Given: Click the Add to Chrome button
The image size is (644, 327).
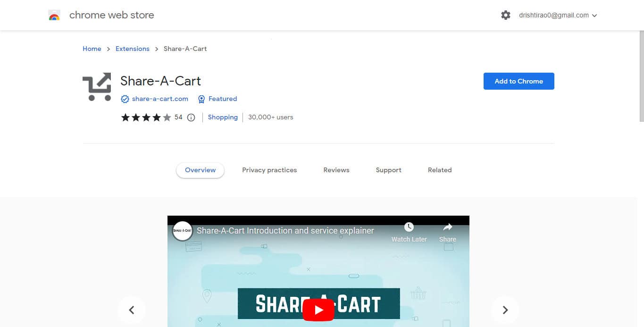Looking at the screenshot, I should (x=519, y=81).
